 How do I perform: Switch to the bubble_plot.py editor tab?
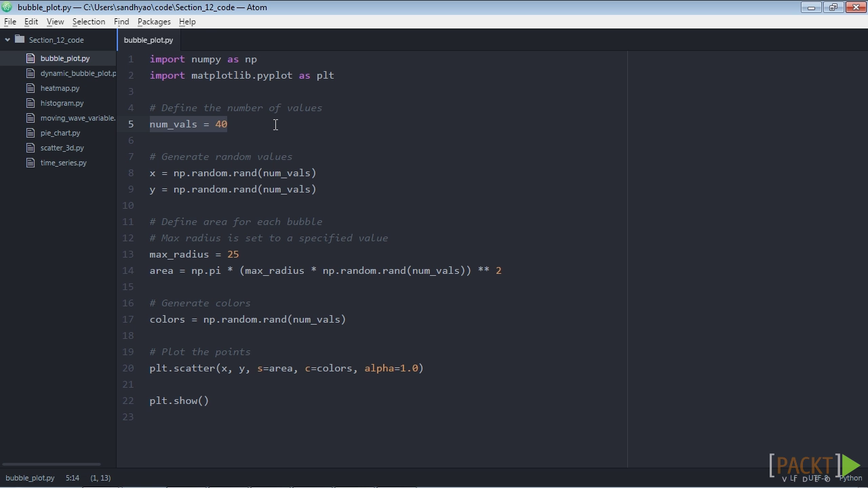[149, 40]
